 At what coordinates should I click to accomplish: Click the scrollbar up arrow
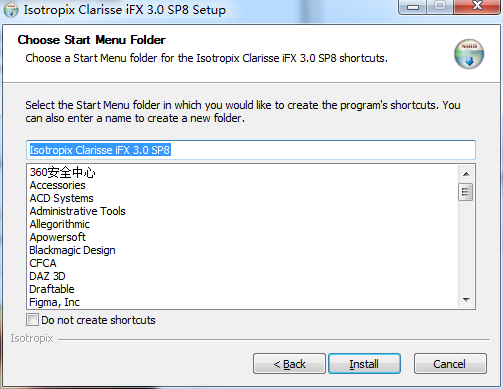(466, 174)
